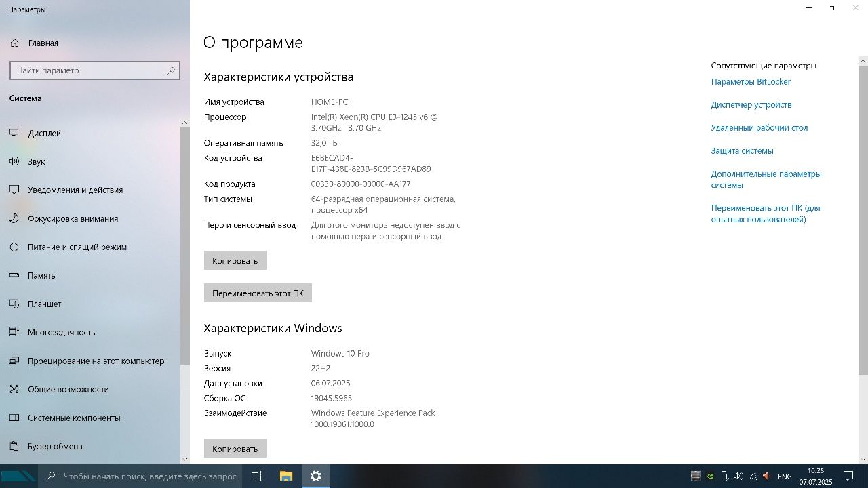Click the white speaker volume tray icon
The height and width of the screenshot is (488, 868).
coord(738,476)
